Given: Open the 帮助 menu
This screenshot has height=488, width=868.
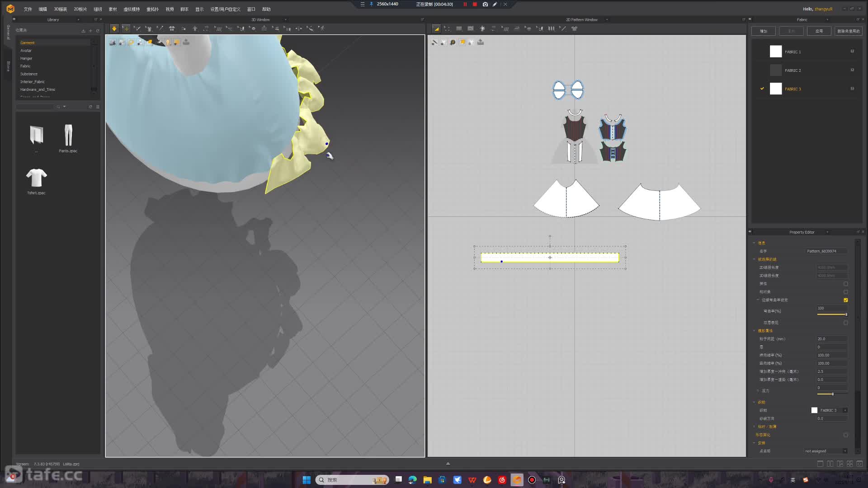Looking at the screenshot, I should tap(266, 9).
